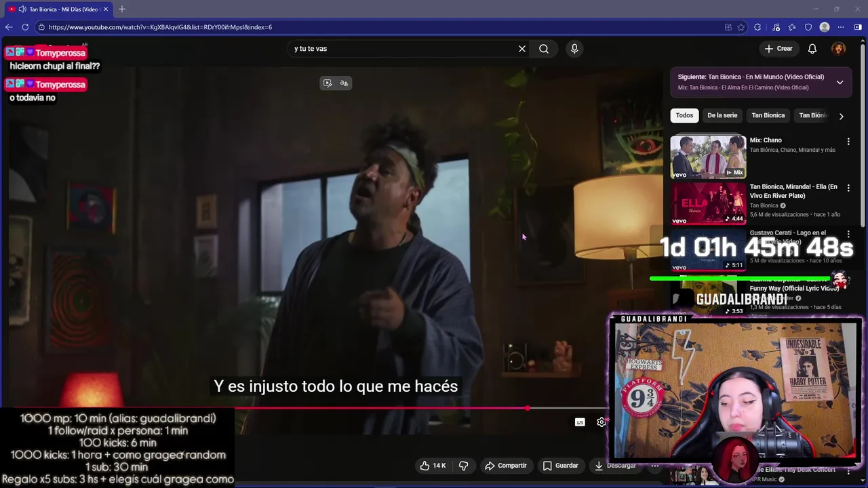868x488 pixels.
Task: Click the Descargar download button
Action: coord(616,466)
